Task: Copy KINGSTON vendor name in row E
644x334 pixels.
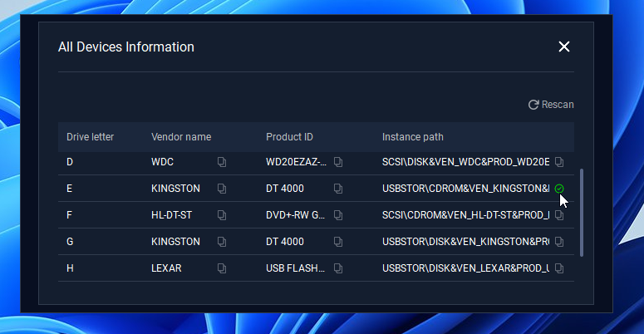Action: tap(222, 189)
